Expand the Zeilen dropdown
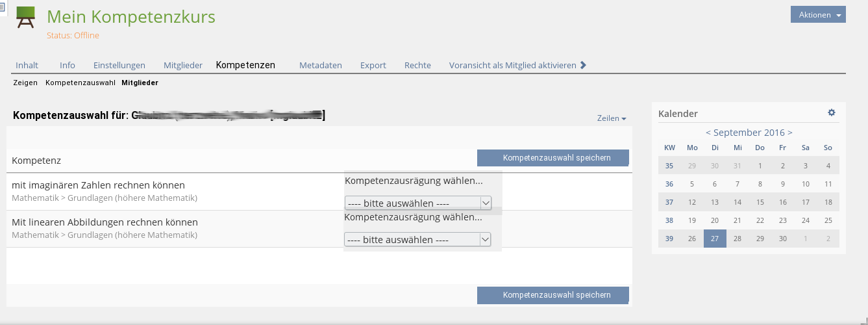868x325 pixels. point(612,118)
